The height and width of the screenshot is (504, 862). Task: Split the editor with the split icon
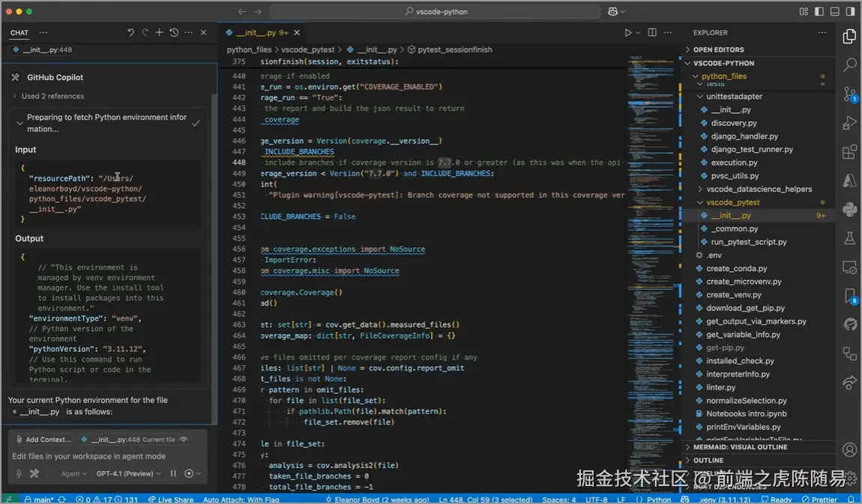pyautogui.click(x=652, y=33)
